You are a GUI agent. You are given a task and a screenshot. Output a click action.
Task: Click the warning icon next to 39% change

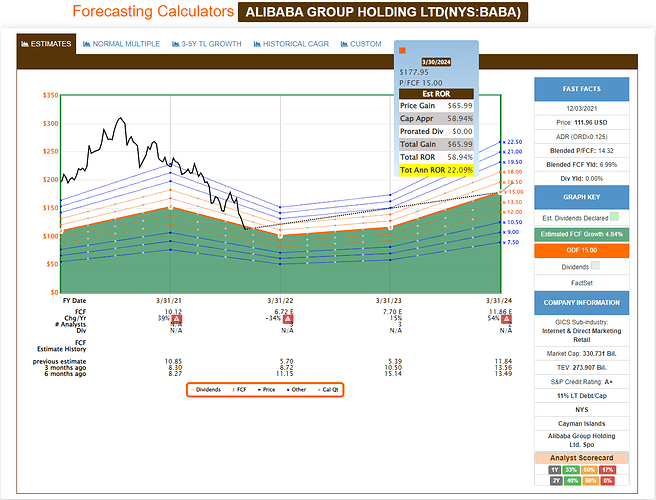177,319
